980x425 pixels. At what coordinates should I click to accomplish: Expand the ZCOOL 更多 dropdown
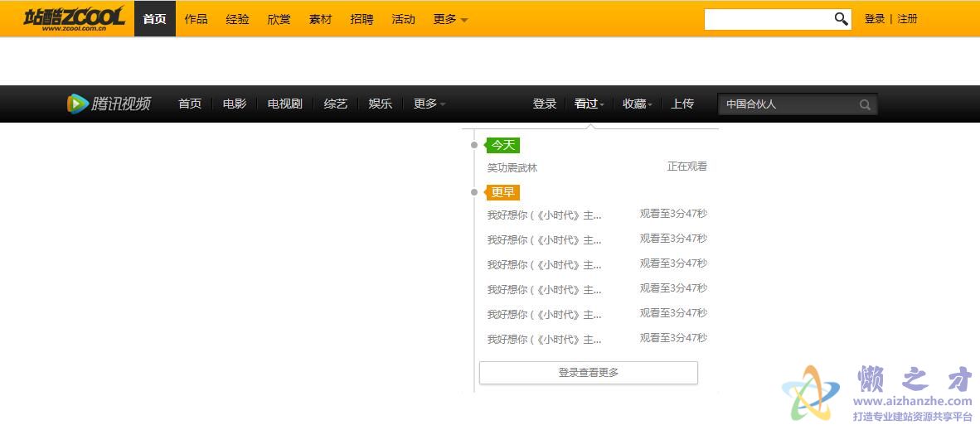[x=450, y=19]
